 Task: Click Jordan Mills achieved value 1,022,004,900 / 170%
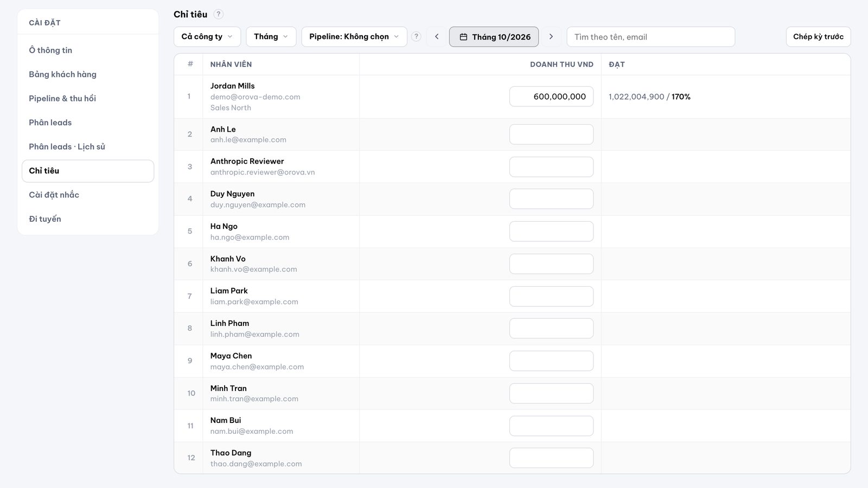click(649, 97)
